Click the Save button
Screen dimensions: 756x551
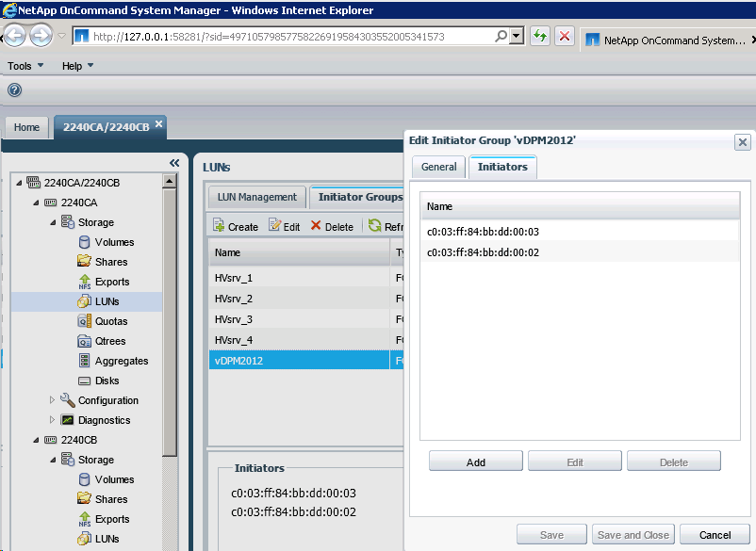551,535
